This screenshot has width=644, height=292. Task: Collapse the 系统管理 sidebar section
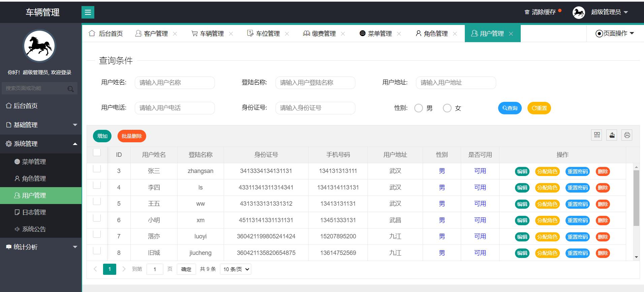[41, 144]
